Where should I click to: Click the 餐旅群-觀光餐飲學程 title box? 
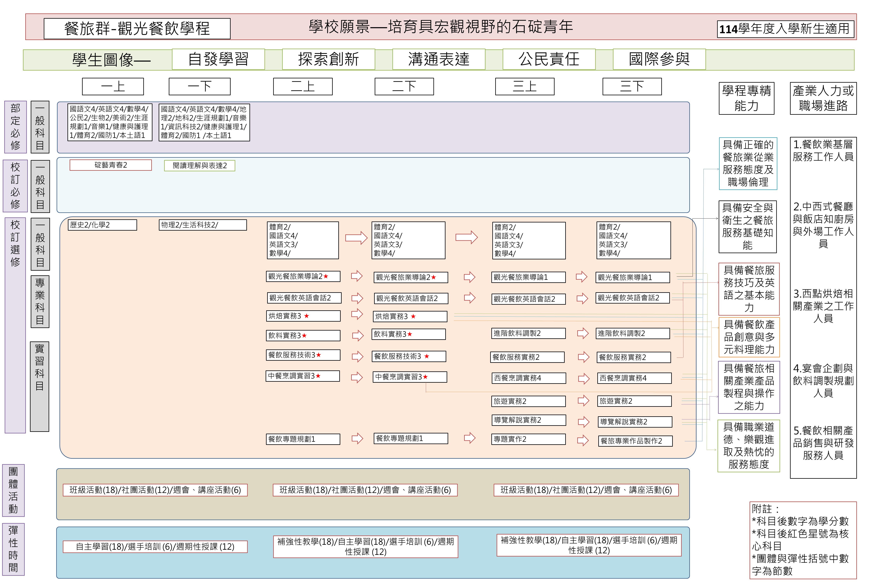[137, 29]
